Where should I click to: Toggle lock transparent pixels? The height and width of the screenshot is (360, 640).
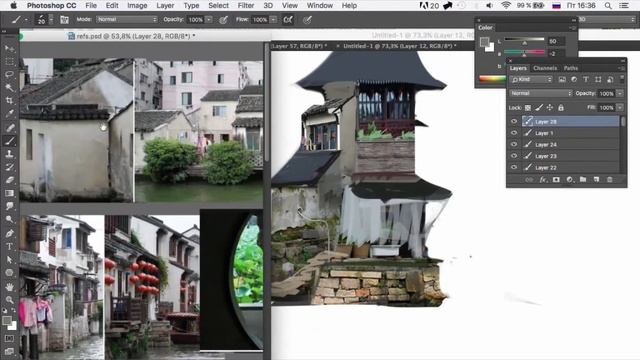click(x=528, y=107)
